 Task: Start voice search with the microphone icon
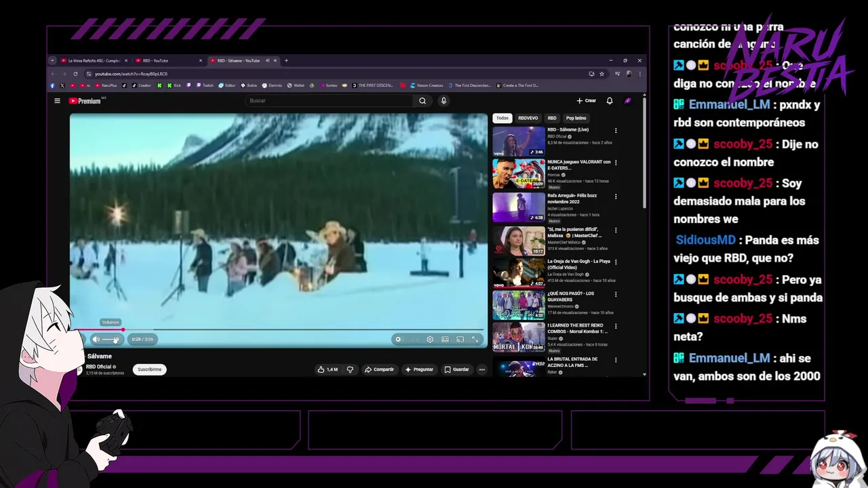tap(443, 101)
